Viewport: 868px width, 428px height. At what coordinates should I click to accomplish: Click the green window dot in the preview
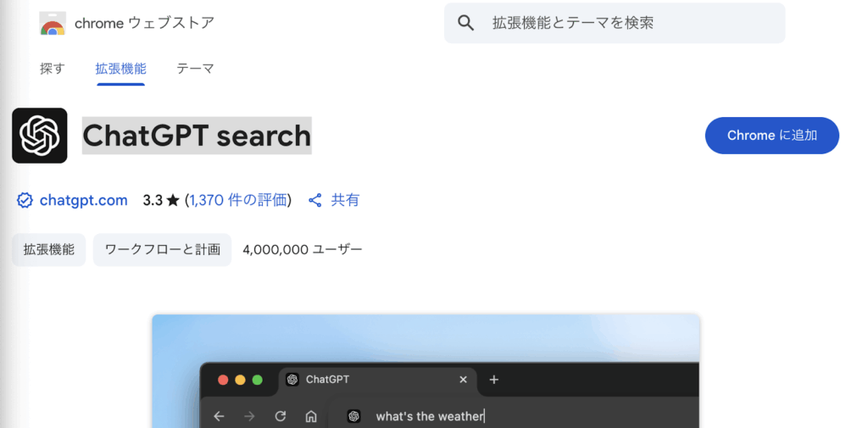258,380
